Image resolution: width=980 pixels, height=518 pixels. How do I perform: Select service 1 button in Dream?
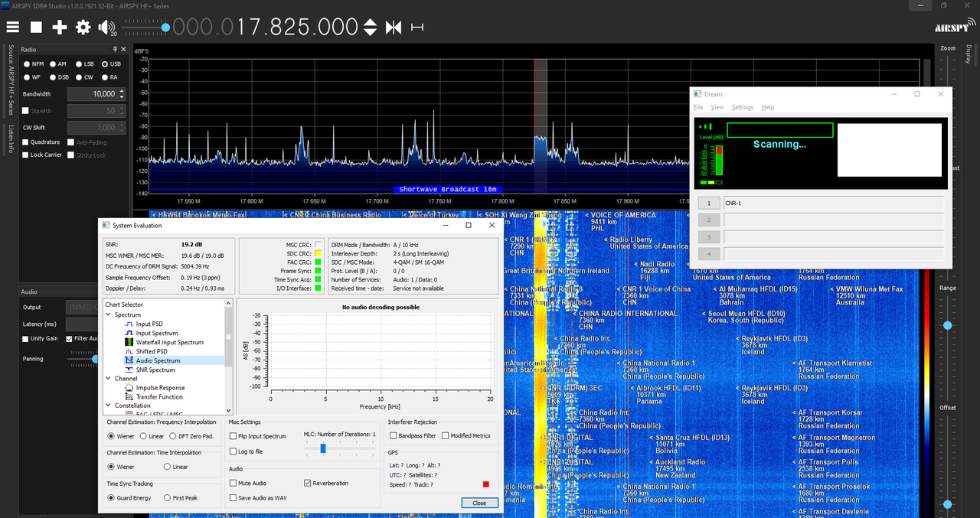[x=709, y=204]
